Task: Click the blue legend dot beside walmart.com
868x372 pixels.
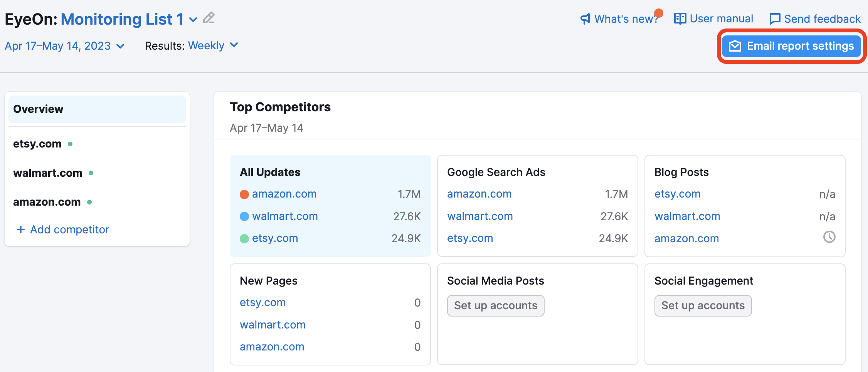Action: (x=244, y=216)
